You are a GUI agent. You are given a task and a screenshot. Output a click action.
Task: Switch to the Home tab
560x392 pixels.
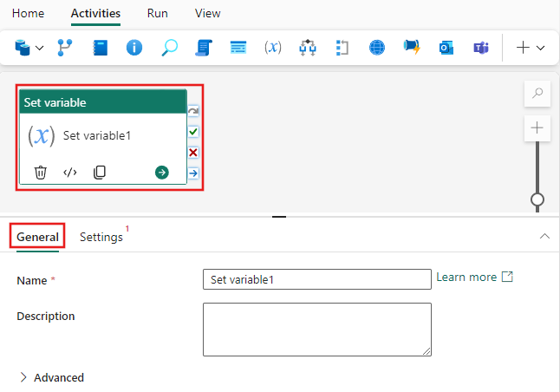(x=29, y=13)
